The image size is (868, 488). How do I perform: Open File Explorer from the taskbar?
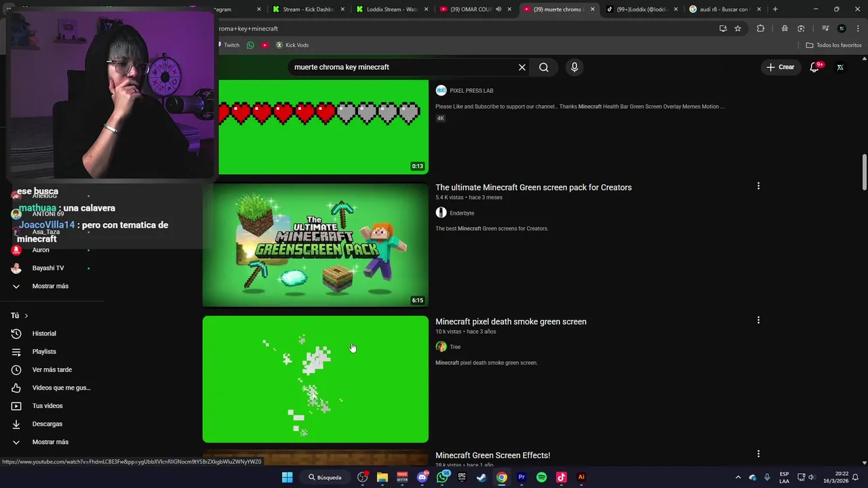point(382,477)
